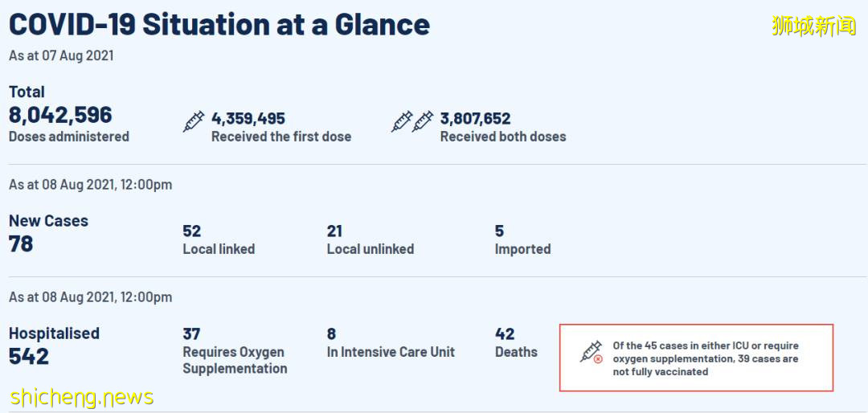This screenshot has width=868, height=413.
Task: Select the 'Received both doses' label
Action: tap(503, 137)
